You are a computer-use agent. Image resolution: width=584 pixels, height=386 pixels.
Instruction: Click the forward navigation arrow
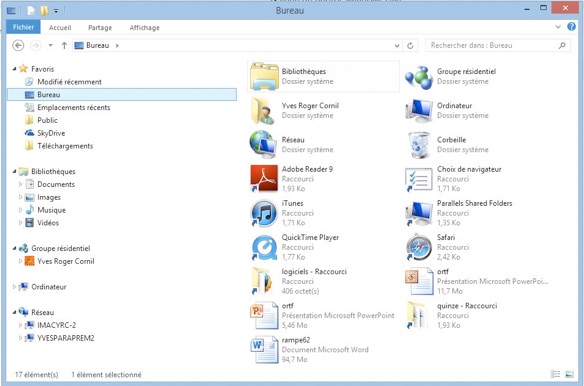[x=36, y=45]
